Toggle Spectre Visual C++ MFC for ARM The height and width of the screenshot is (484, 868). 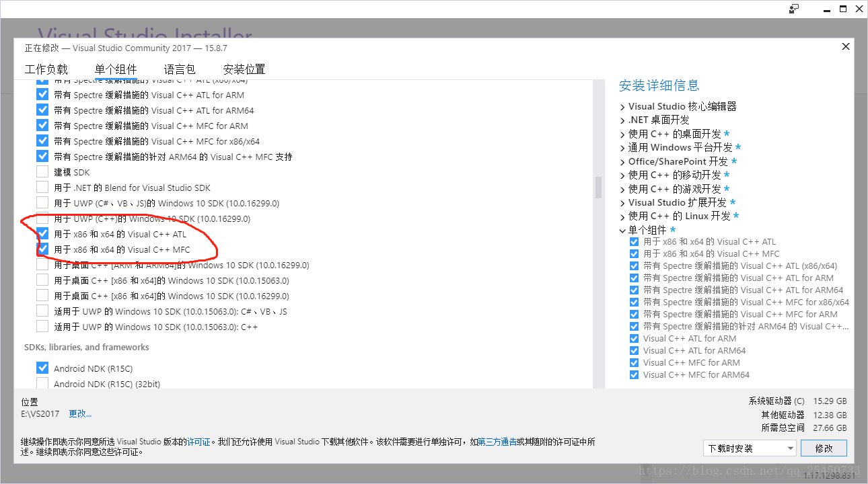point(42,126)
